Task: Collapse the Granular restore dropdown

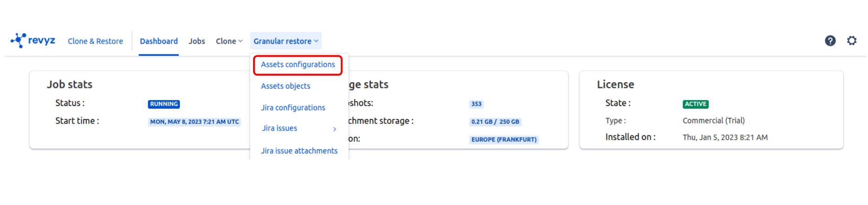Action: (286, 41)
